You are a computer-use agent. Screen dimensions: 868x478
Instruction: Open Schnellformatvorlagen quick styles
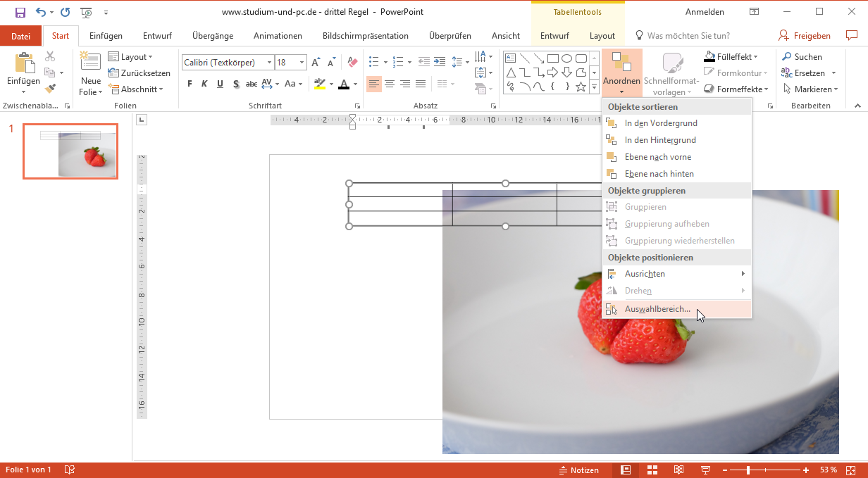[x=671, y=74]
